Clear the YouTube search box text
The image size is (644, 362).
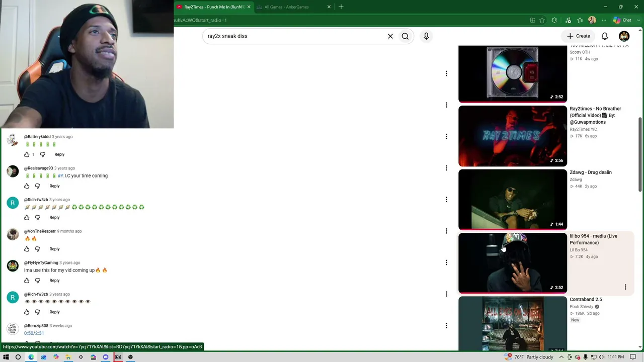pos(390,36)
